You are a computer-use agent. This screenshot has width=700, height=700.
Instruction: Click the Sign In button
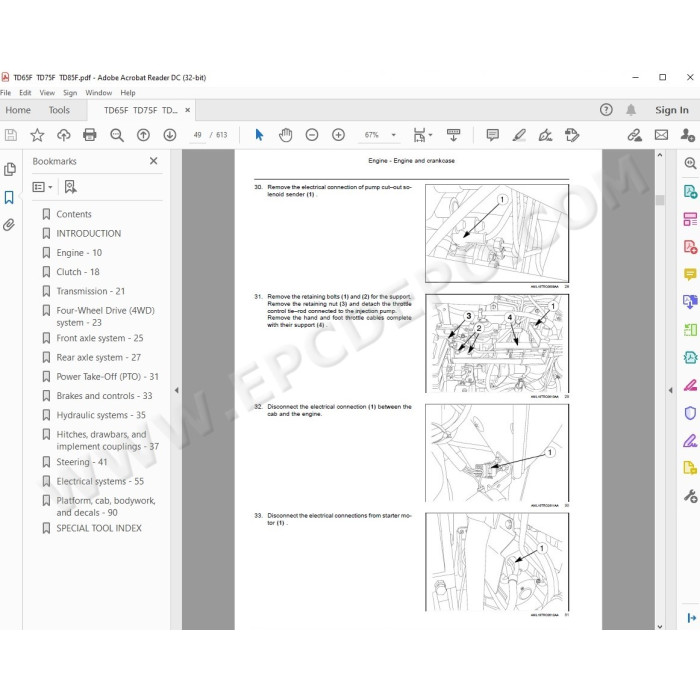pyautogui.click(x=672, y=110)
